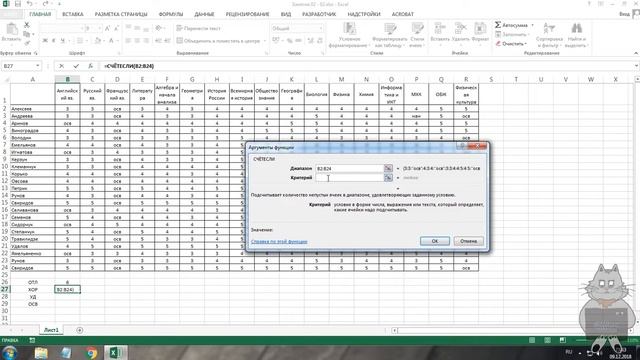Click the Insert cells (Вставить) icon
The width and height of the screenshot is (640, 360).
tap(440, 29)
